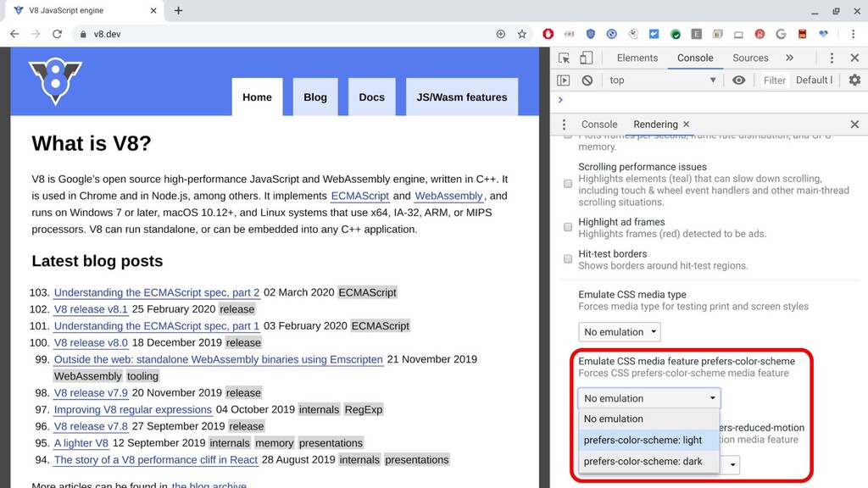This screenshot has width=868, height=488.
Task: Open 'V8 release v7.9' post
Action: coord(91,393)
